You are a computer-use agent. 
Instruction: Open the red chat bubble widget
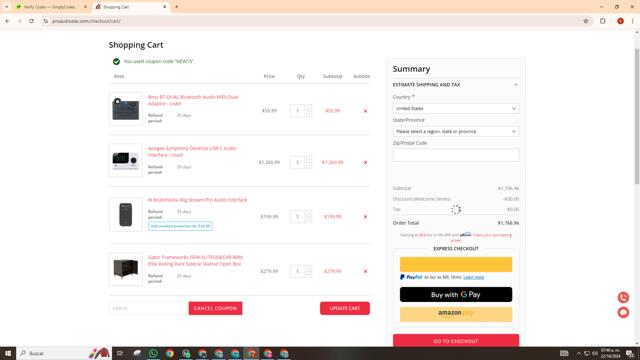point(623,313)
